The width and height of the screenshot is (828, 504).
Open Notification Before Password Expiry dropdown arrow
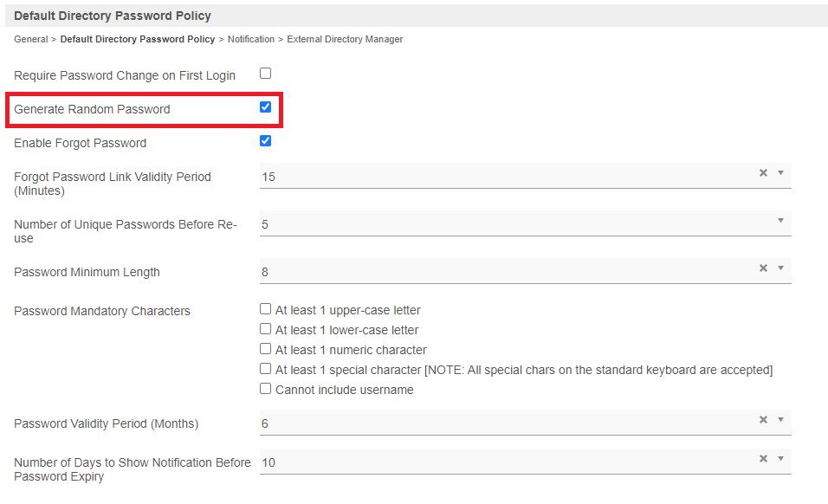[x=780, y=459]
